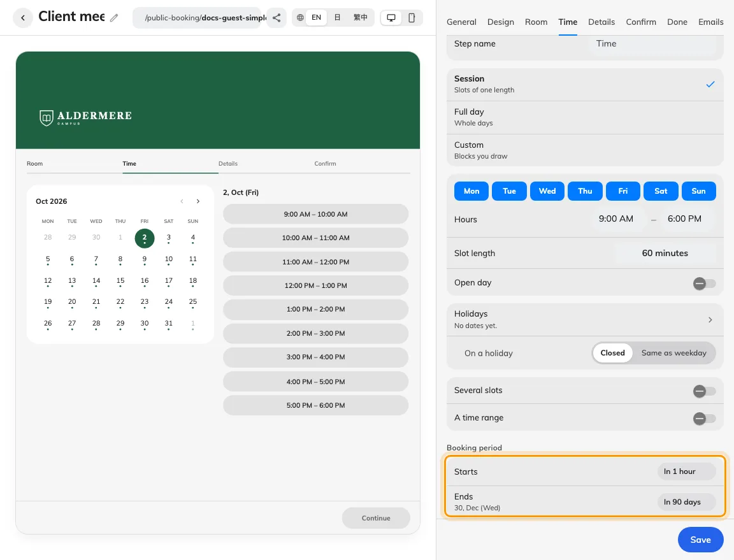Choose the Full day slot type
734x560 pixels.
[x=585, y=117]
